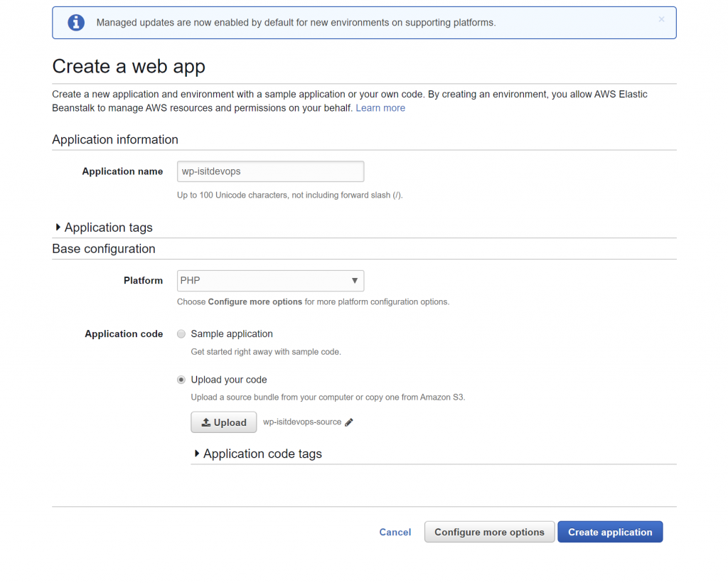Click the Application information heading
728x583 pixels.
[115, 140]
